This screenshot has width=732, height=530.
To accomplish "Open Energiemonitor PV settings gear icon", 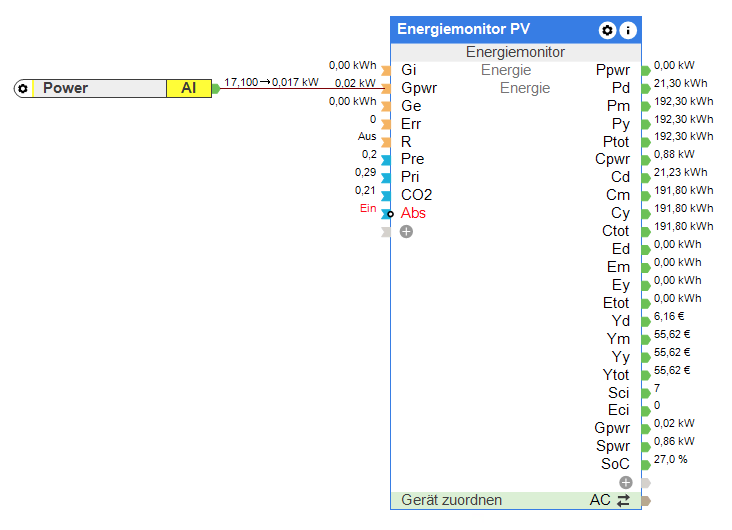I will pyautogui.click(x=607, y=30).
